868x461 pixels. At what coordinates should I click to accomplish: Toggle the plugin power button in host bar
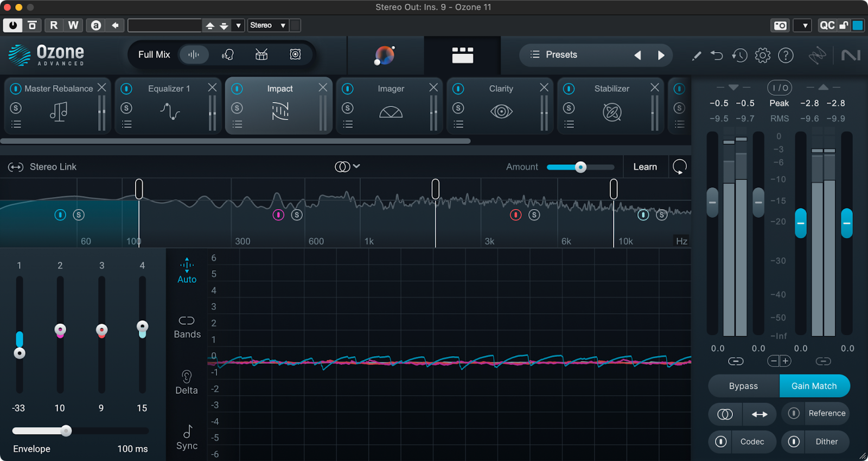click(12, 25)
